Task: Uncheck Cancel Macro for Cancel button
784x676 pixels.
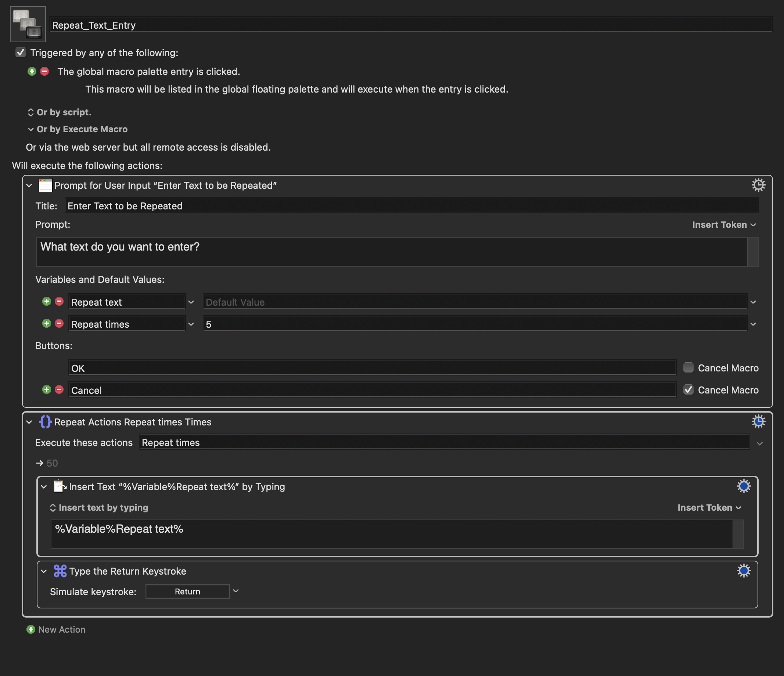Action: pos(688,390)
